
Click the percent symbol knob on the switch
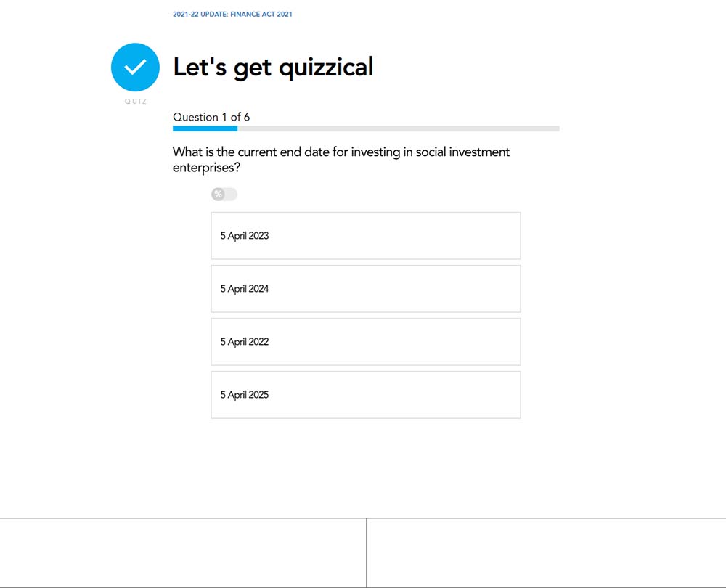pos(218,194)
